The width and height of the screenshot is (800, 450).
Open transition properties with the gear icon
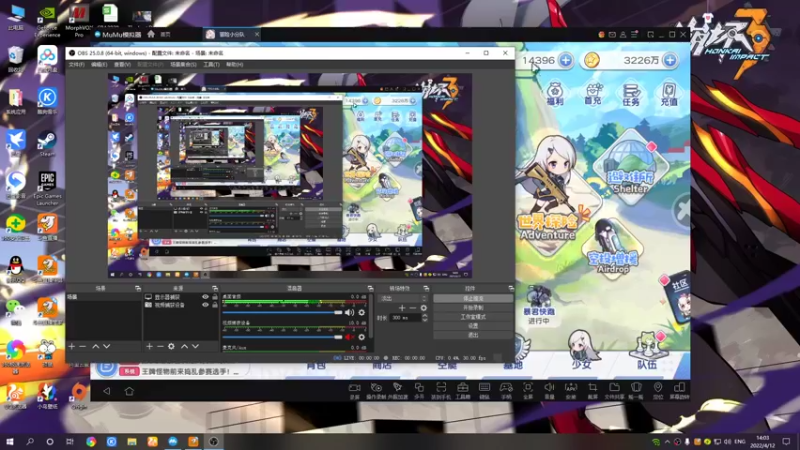click(x=424, y=308)
